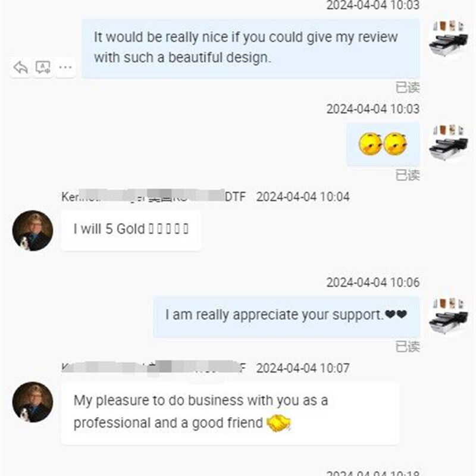Viewport: 476px width, 476px height.
Task: Click the two blushing emoji message bubble
Action: (383, 144)
